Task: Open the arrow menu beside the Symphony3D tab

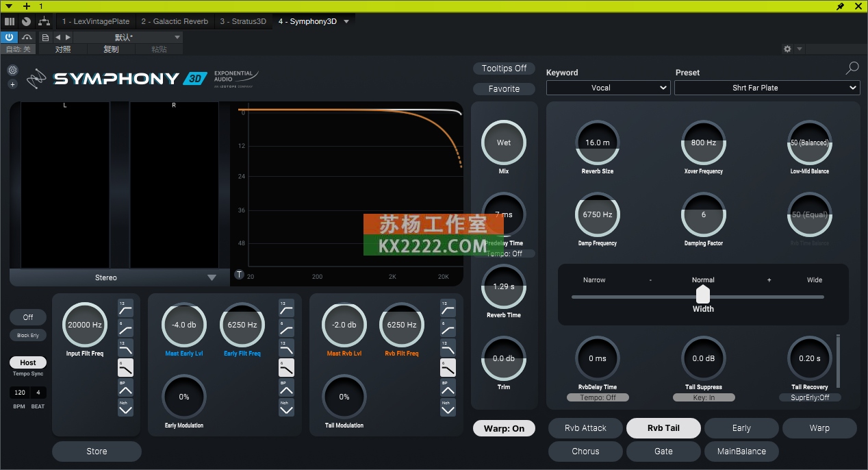Action: click(346, 21)
